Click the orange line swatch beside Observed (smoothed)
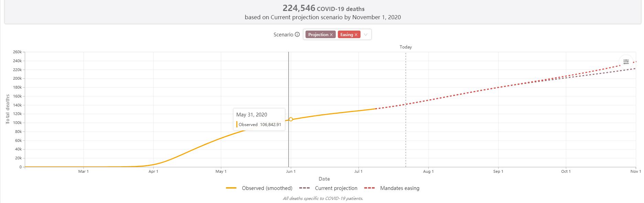 coord(231,188)
